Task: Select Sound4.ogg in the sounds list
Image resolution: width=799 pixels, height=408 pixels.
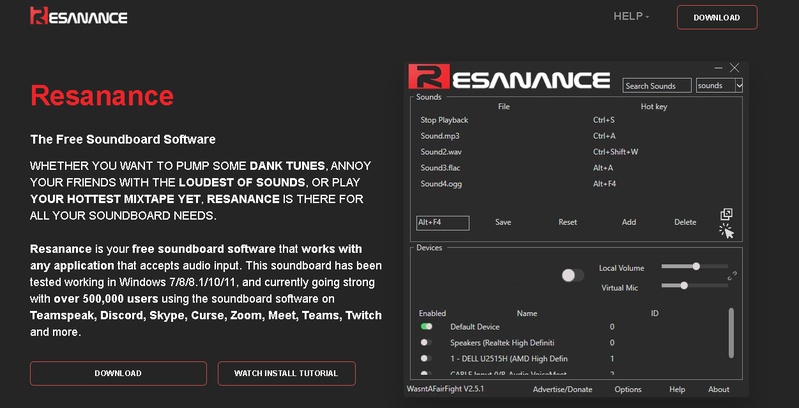Action: click(576, 183)
